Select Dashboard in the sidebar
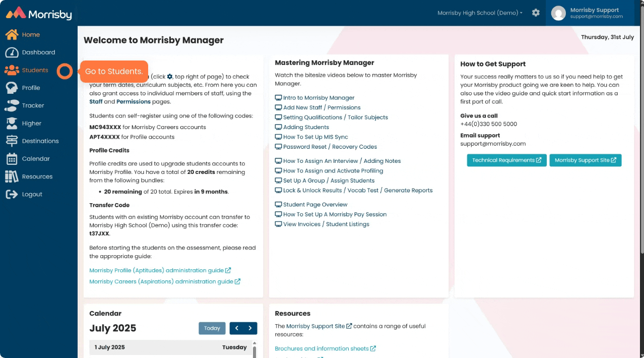The image size is (644, 358). pyautogui.click(x=39, y=52)
